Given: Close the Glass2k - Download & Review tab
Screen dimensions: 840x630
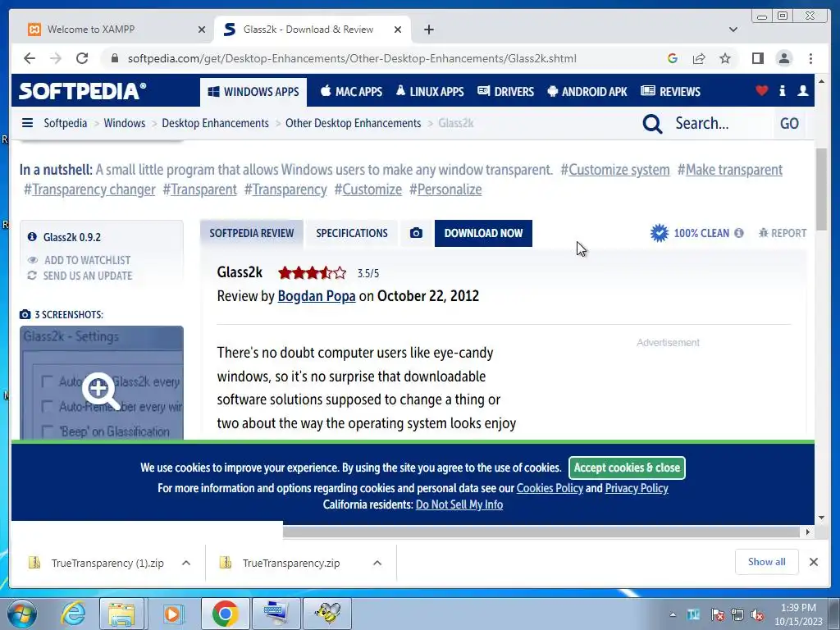Looking at the screenshot, I should pos(398,30).
